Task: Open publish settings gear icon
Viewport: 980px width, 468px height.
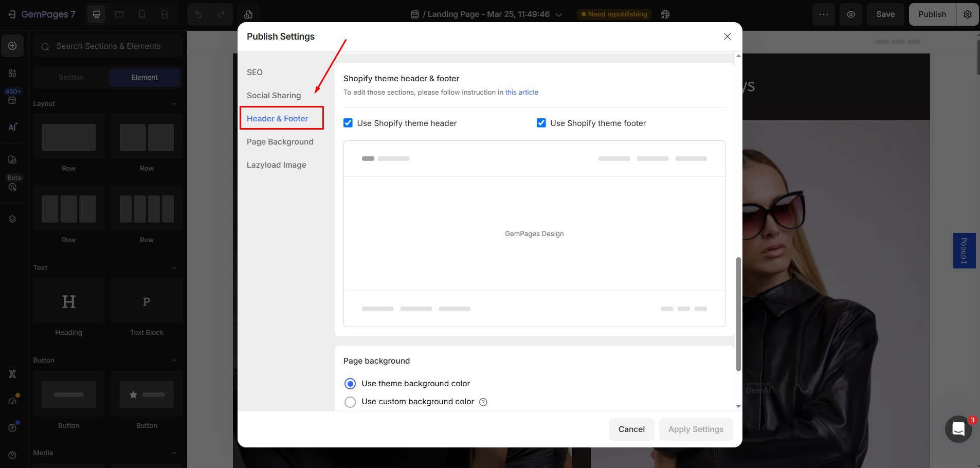Action: (x=968, y=14)
